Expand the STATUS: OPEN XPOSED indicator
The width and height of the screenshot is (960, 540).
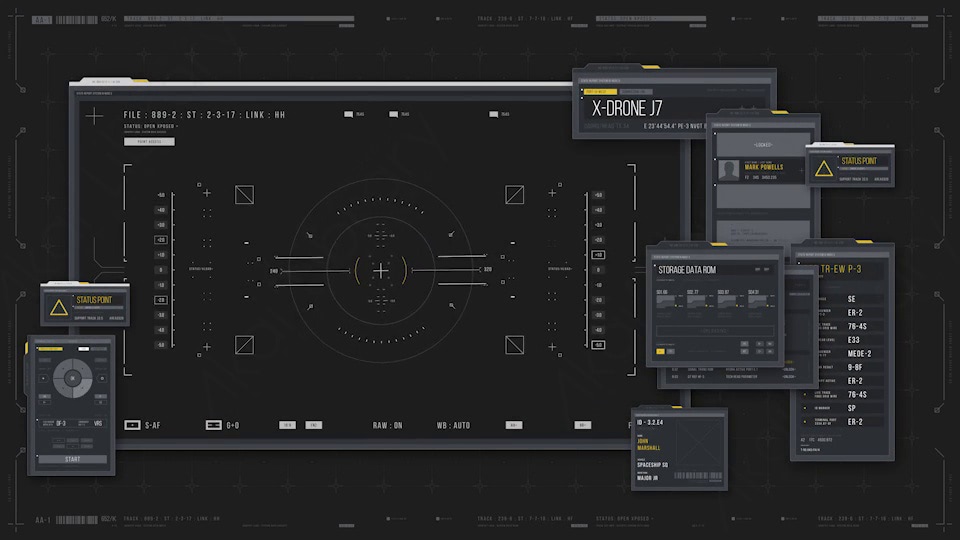tap(151, 126)
